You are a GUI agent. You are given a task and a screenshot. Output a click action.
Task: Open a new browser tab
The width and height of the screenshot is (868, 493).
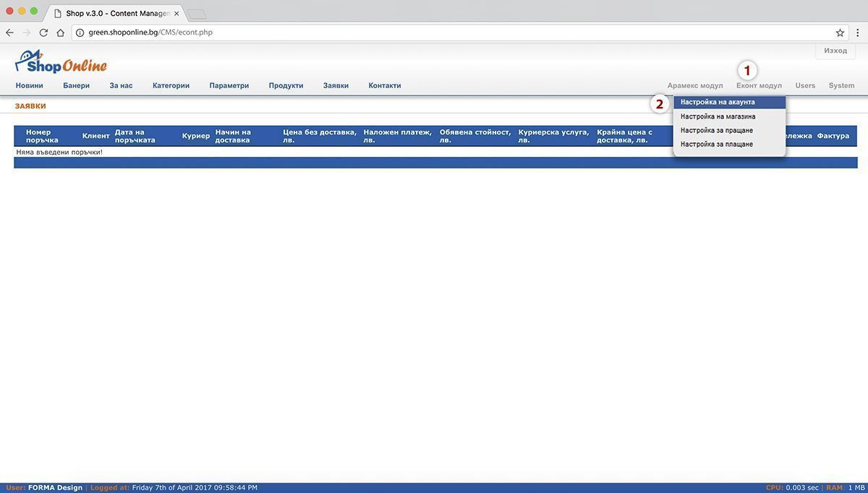point(197,14)
